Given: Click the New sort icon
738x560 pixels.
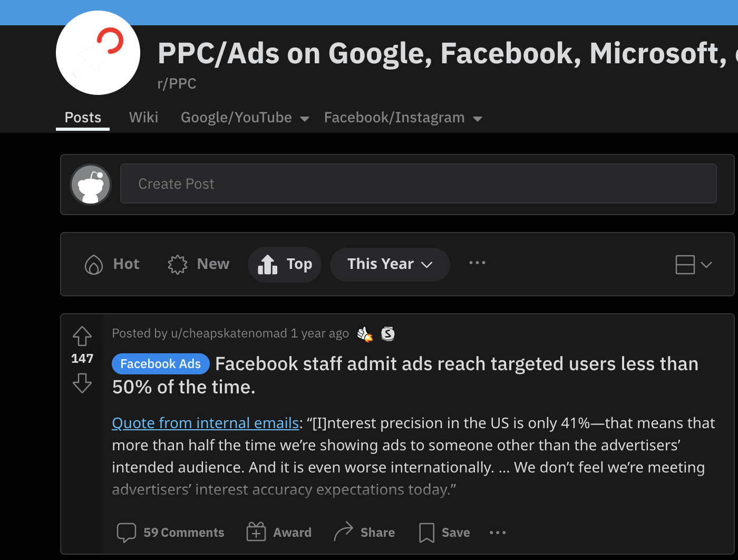Looking at the screenshot, I should [x=178, y=264].
